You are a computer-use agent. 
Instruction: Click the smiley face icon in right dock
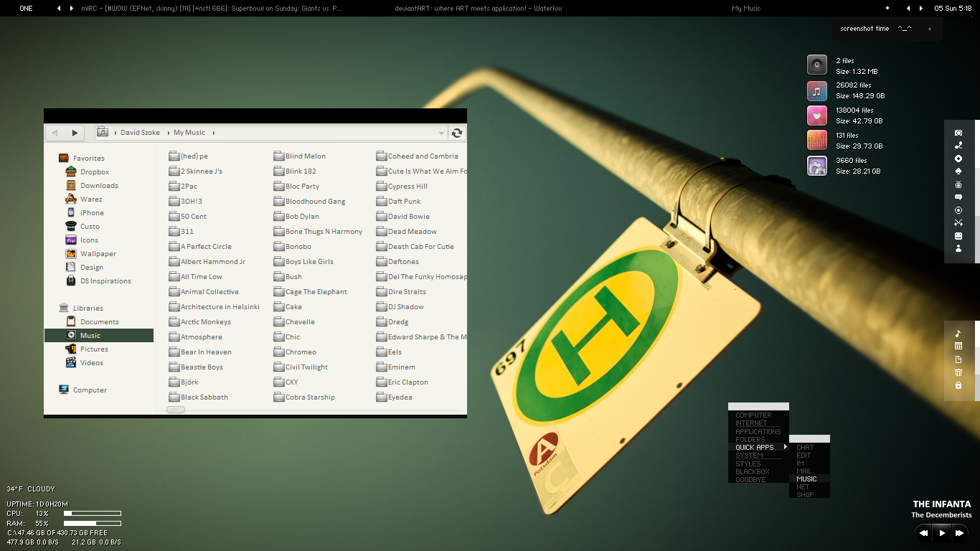point(958,236)
